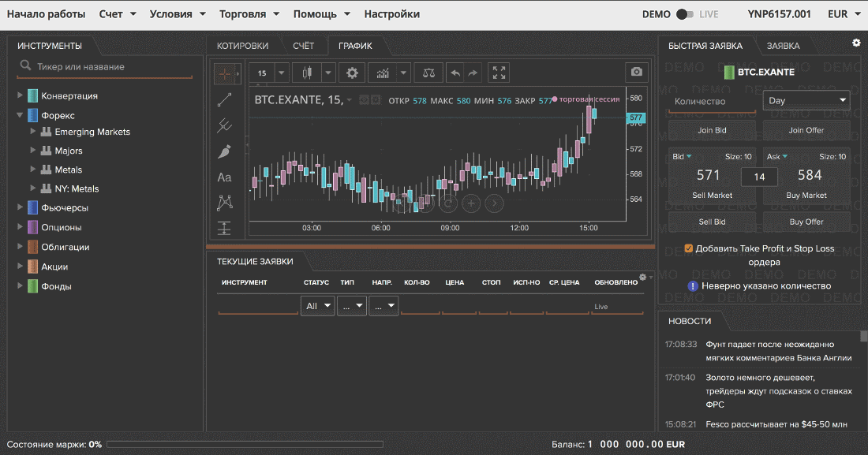The image size is (868, 455).
Task: Click the Sell Bid button
Action: 712,222
